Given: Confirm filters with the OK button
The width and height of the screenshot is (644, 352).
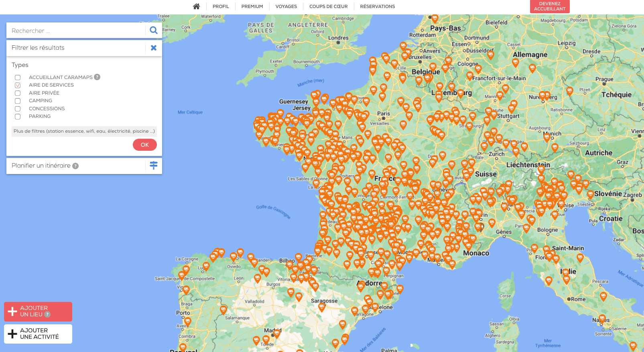Looking at the screenshot, I should coord(145,145).
